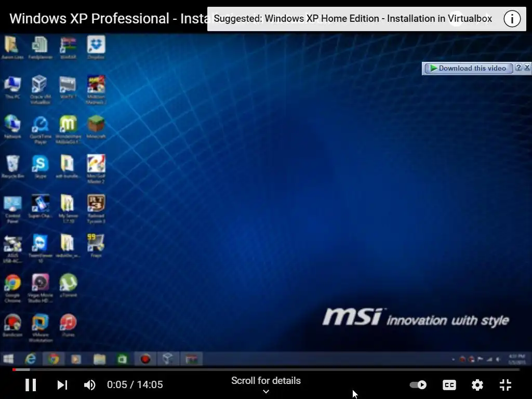Launch Fraps from the desktop
532x399 pixels.
[x=96, y=246]
